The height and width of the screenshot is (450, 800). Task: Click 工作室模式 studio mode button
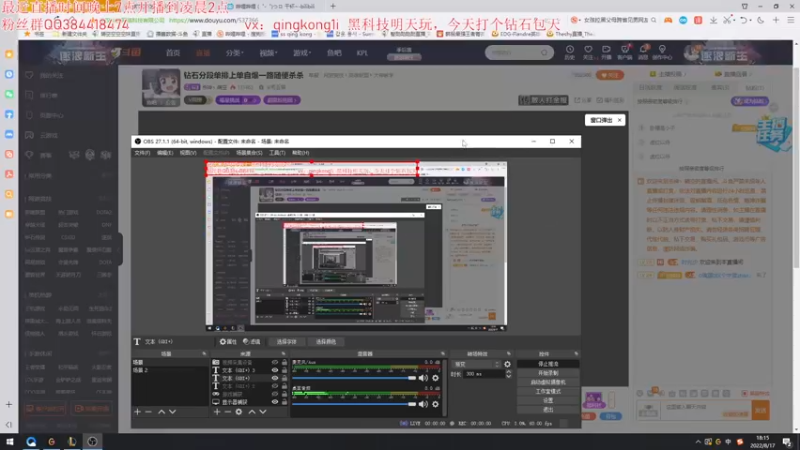click(548, 391)
